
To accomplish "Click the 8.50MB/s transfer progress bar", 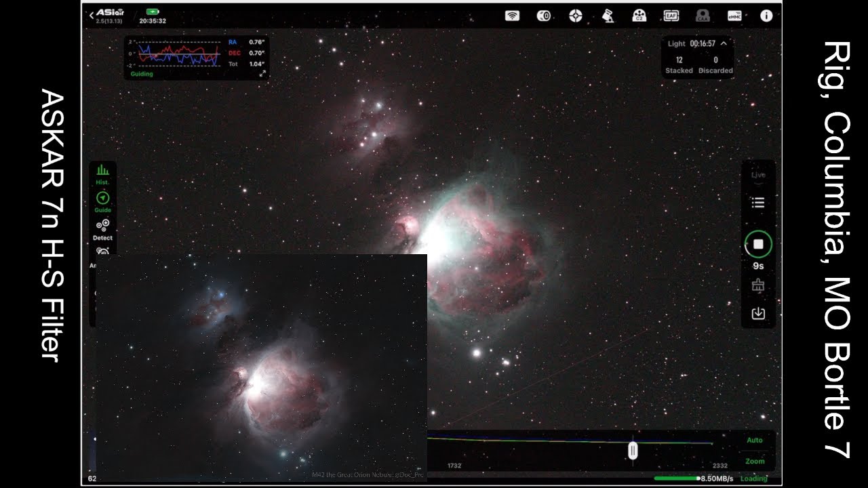I will (677, 479).
